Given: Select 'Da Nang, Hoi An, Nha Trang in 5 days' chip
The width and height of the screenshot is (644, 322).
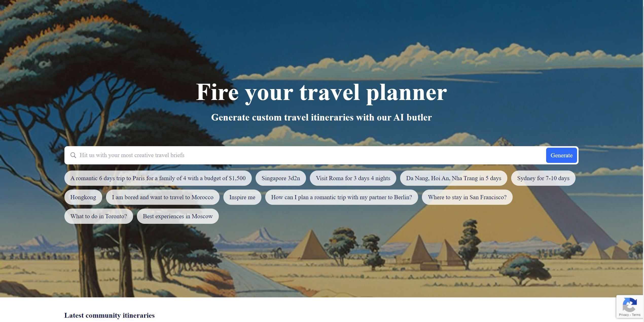Looking at the screenshot, I should tap(453, 178).
